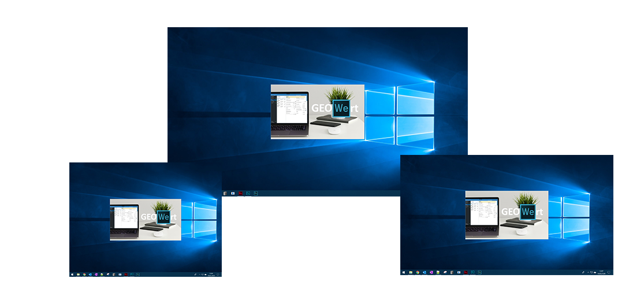Open Visual Studio on the right desktop taskbar
Screen dimensions: 644x289
click(x=431, y=272)
